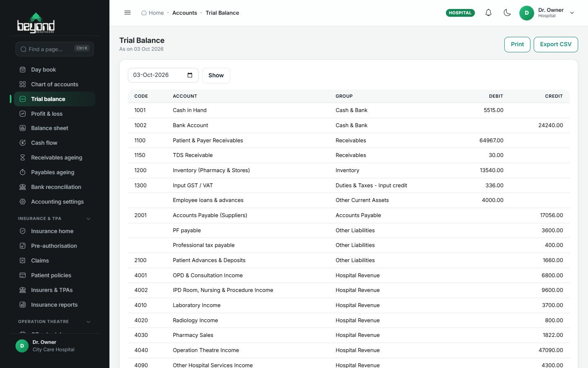Click the Cash in Hand account

pyautogui.click(x=189, y=110)
